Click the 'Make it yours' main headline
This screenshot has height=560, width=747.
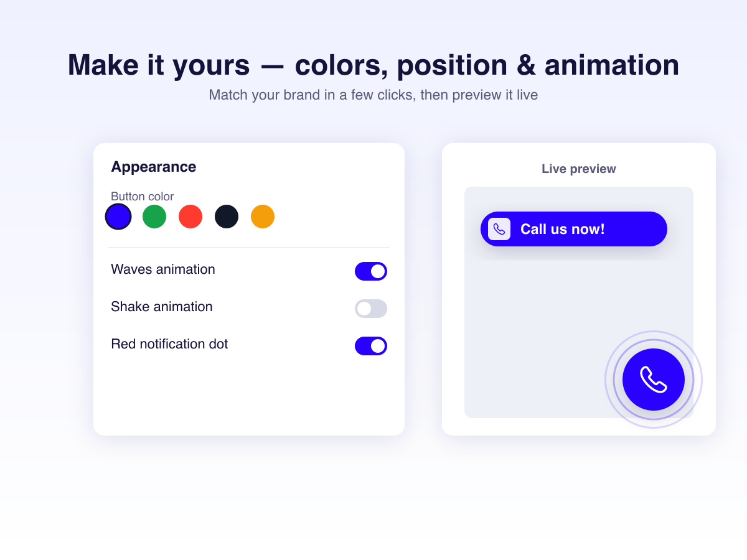(374, 65)
